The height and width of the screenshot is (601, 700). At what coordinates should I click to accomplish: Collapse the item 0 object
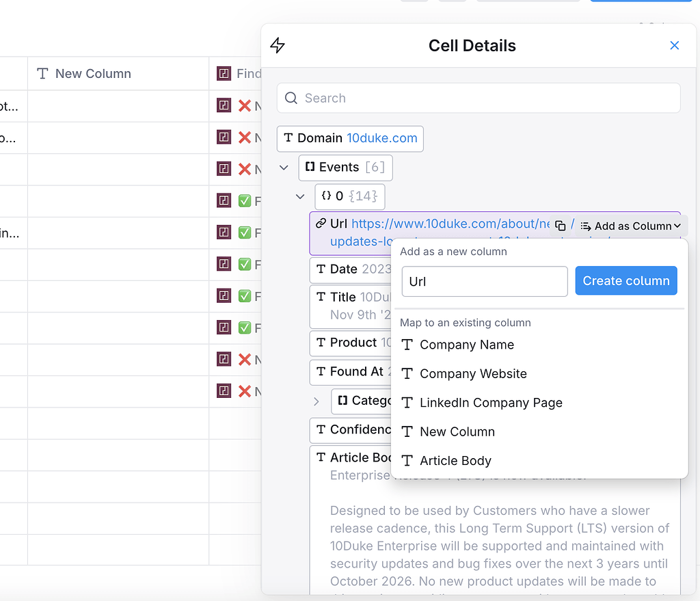click(300, 197)
